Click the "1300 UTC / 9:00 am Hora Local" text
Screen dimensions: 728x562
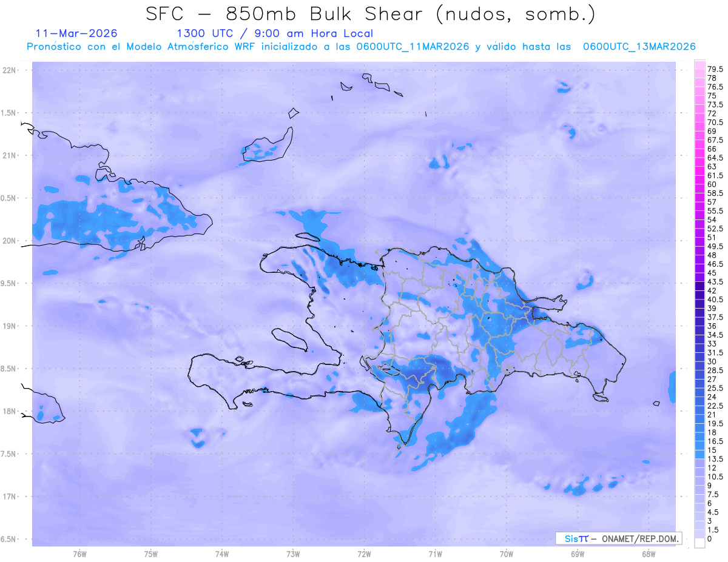275,33
